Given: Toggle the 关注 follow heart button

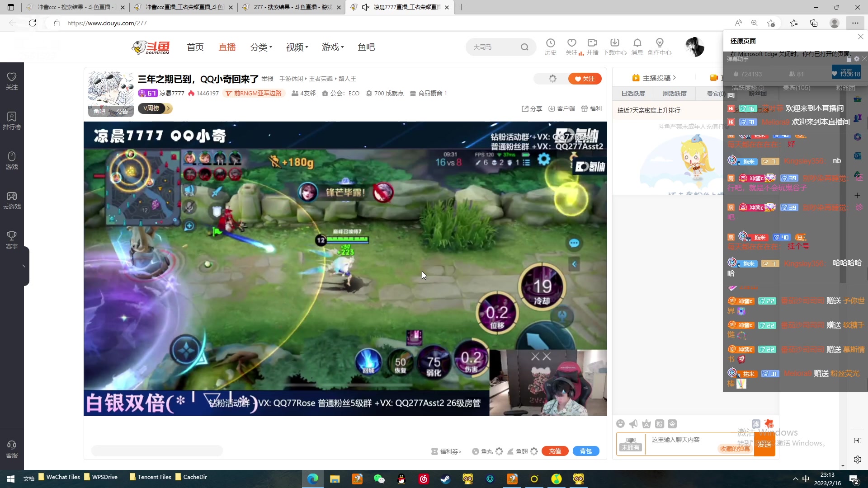Looking at the screenshot, I should tap(585, 78).
